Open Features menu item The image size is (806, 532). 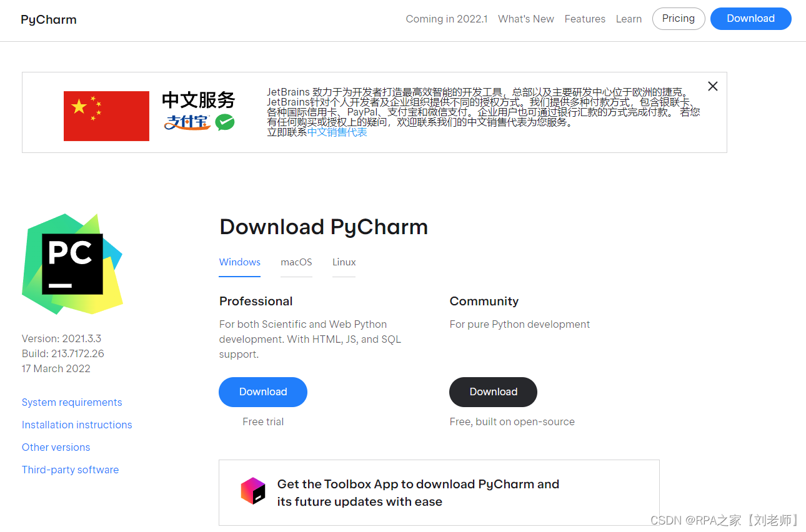pos(585,19)
